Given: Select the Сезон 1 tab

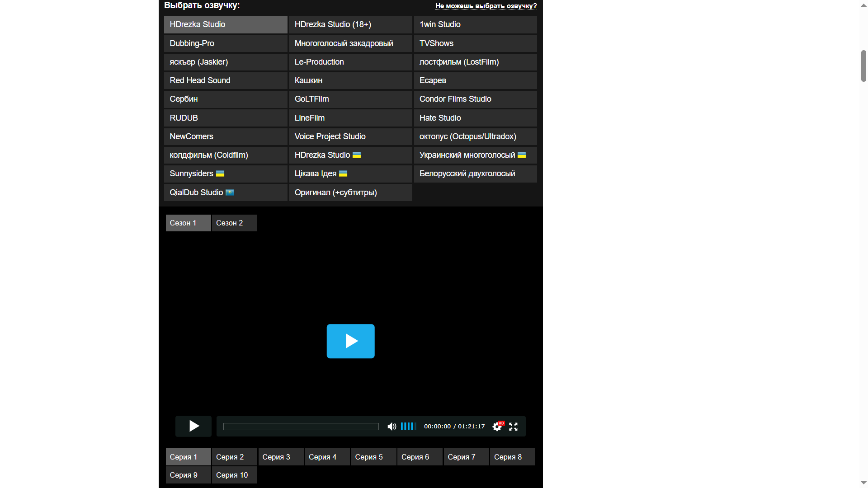Looking at the screenshot, I should pyautogui.click(x=188, y=223).
